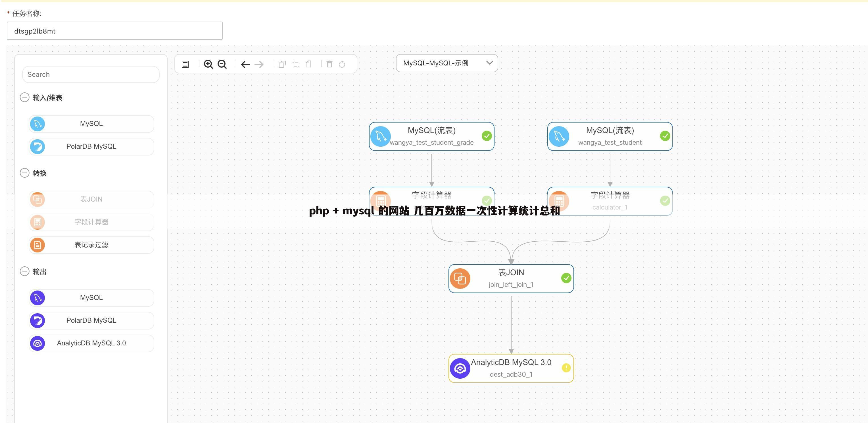Select the MySQL input component
Viewport: 868px width, 423px height.
point(91,124)
